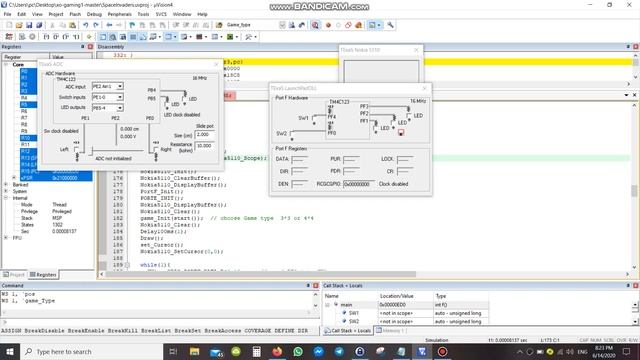
Task: Toggle the Command Window icon
Action: (103, 37)
